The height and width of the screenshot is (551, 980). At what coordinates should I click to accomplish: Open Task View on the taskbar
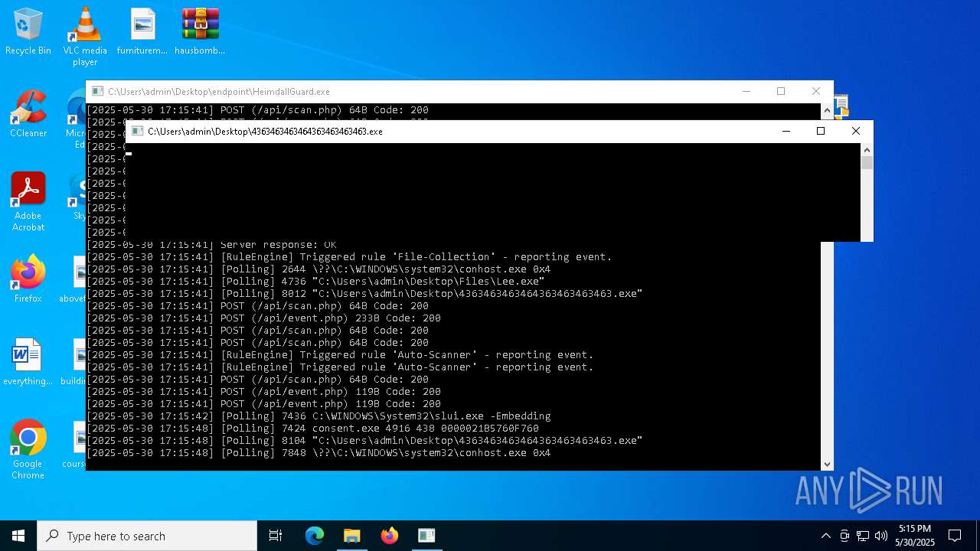point(276,536)
